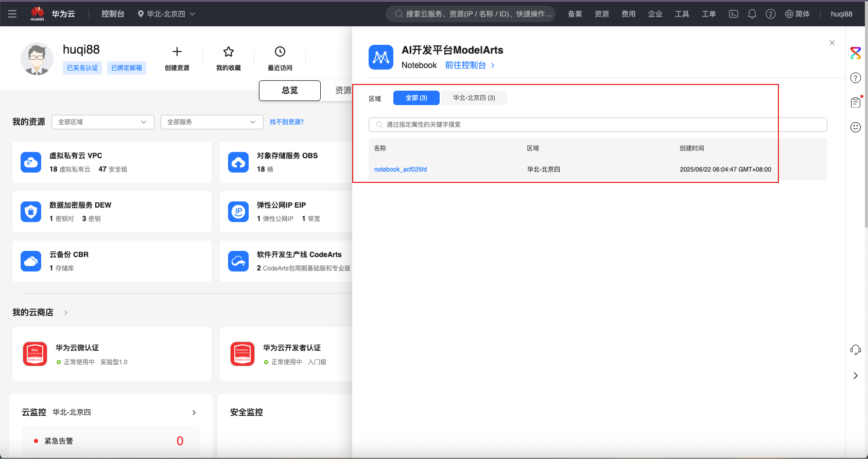868x459 pixels.
Task: Open the CloudShell terminal icon
Action: [734, 14]
